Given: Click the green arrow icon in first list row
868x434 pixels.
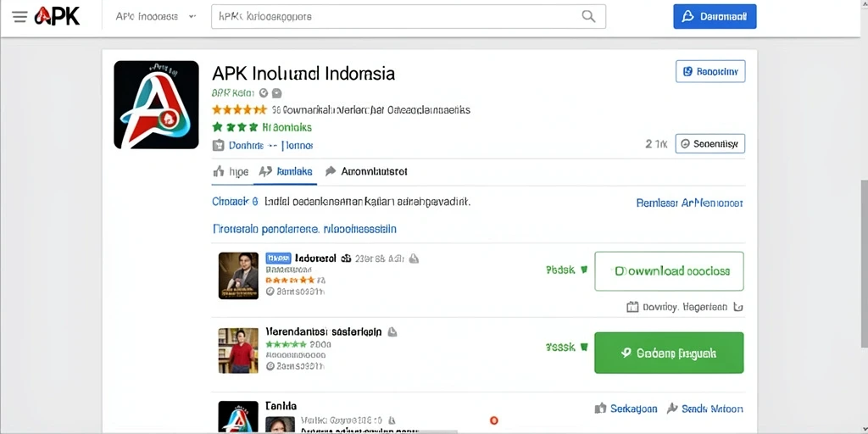Looking at the screenshot, I should [x=583, y=270].
